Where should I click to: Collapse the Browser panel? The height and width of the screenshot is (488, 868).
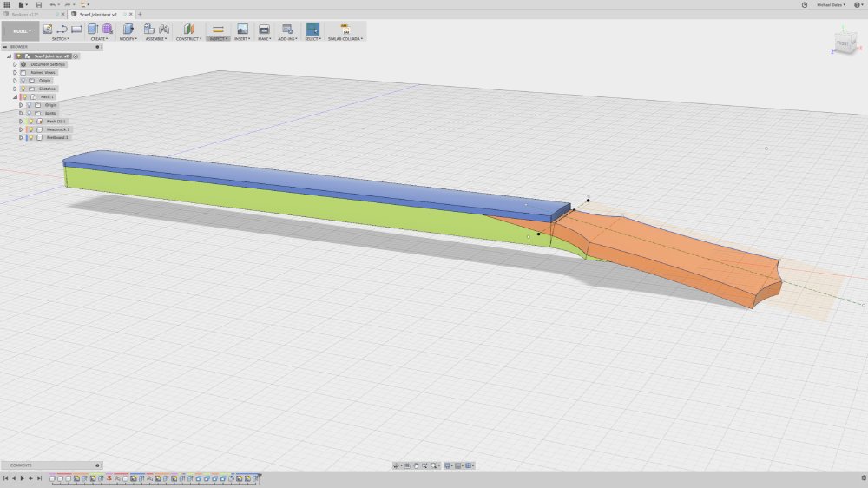(5, 47)
